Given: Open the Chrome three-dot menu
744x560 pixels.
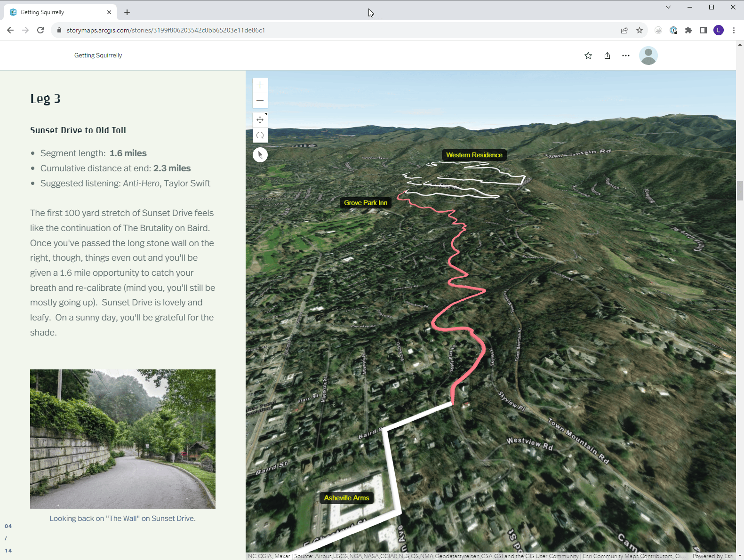Looking at the screenshot, I should [734, 30].
